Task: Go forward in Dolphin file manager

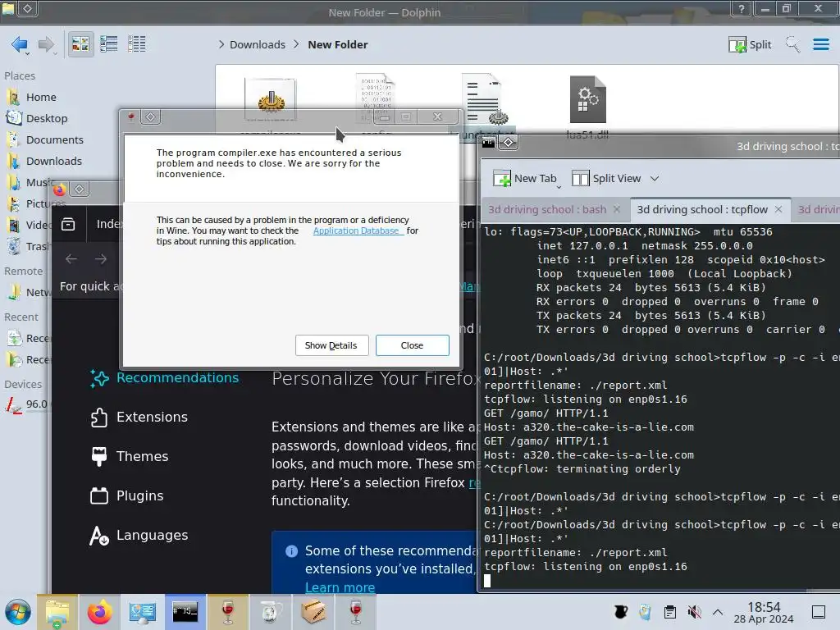Action: (47, 44)
